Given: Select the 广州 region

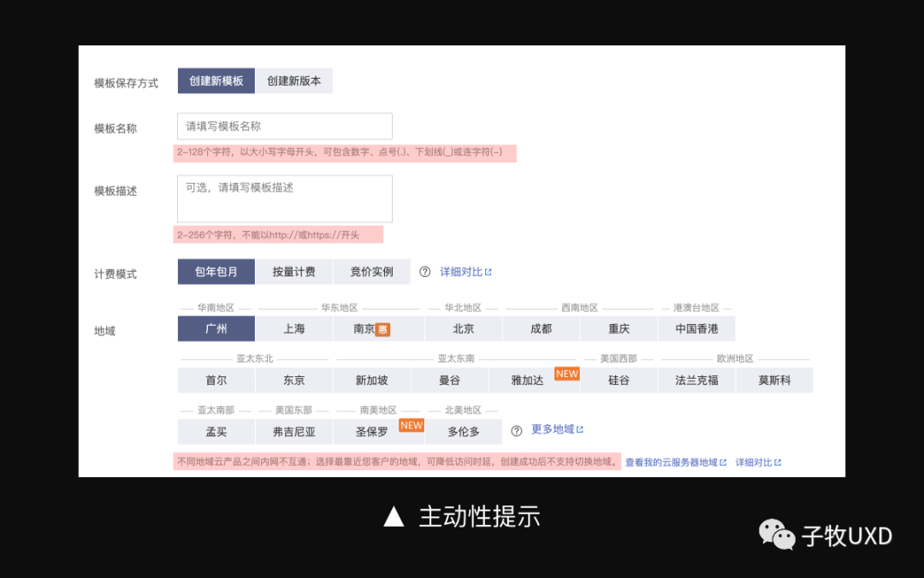Looking at the screenshot, I should [216, 329].
